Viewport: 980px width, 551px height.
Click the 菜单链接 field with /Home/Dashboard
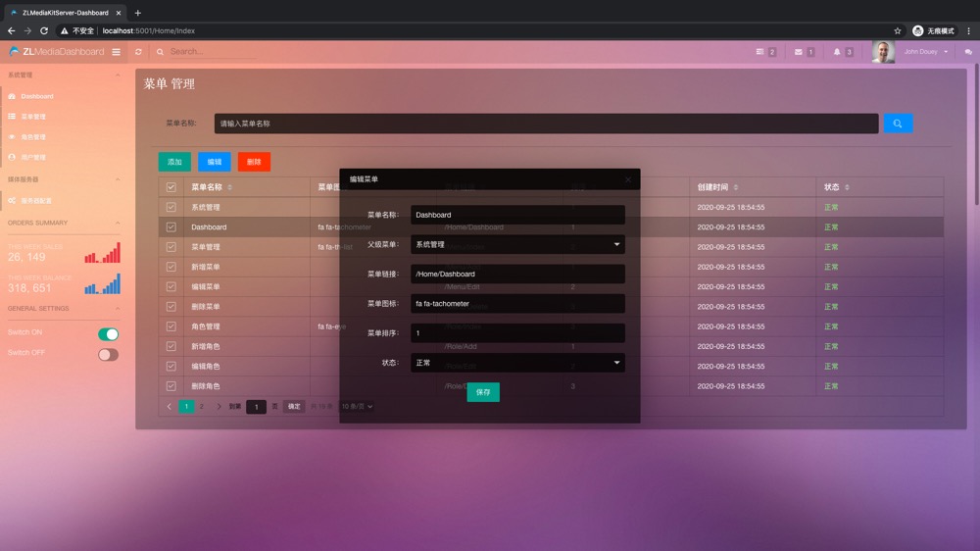(x=517, y=274)
